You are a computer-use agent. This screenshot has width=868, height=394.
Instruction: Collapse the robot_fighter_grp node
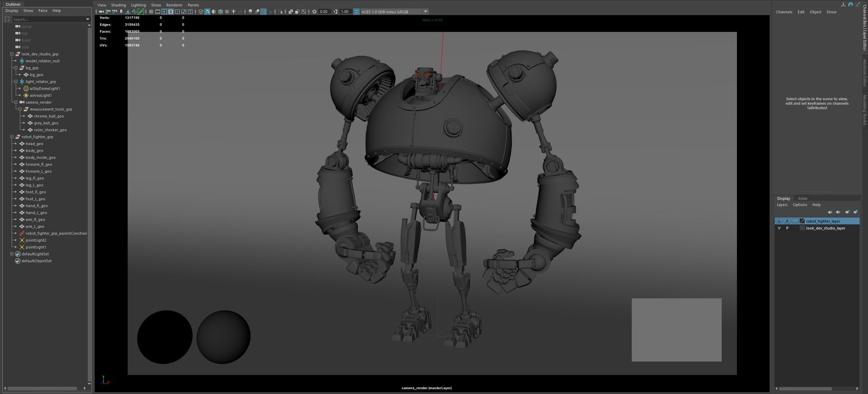click(x=12, y=137)
